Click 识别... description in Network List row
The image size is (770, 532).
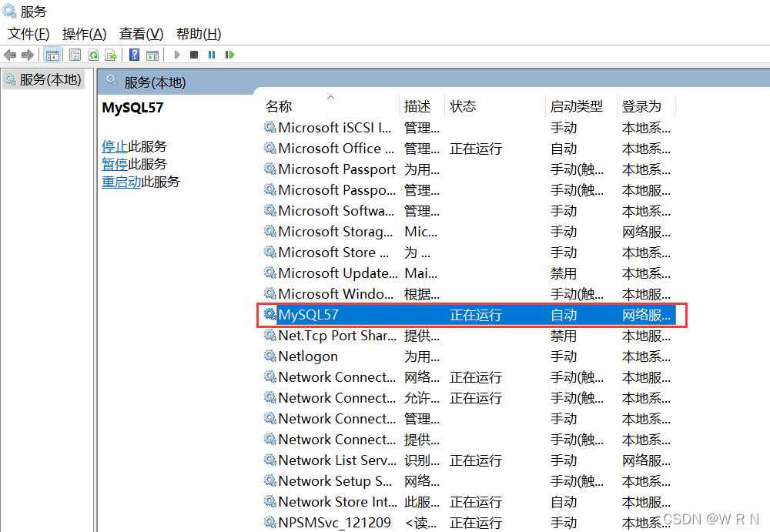[422, 460]
